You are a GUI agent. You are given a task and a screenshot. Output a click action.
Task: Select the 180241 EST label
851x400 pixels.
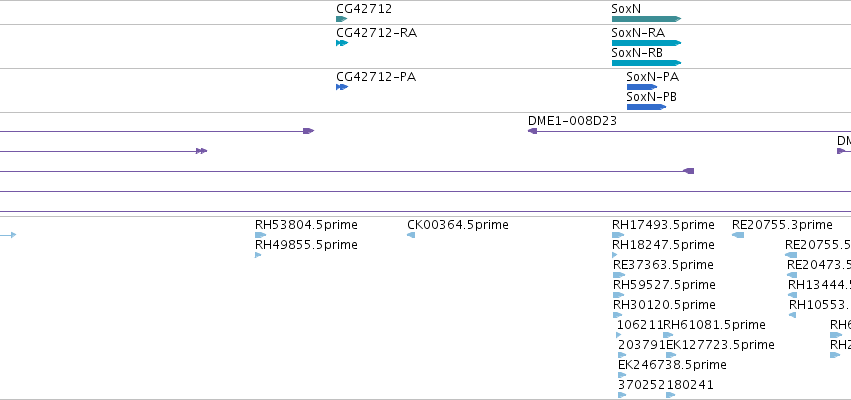(690, 385)
